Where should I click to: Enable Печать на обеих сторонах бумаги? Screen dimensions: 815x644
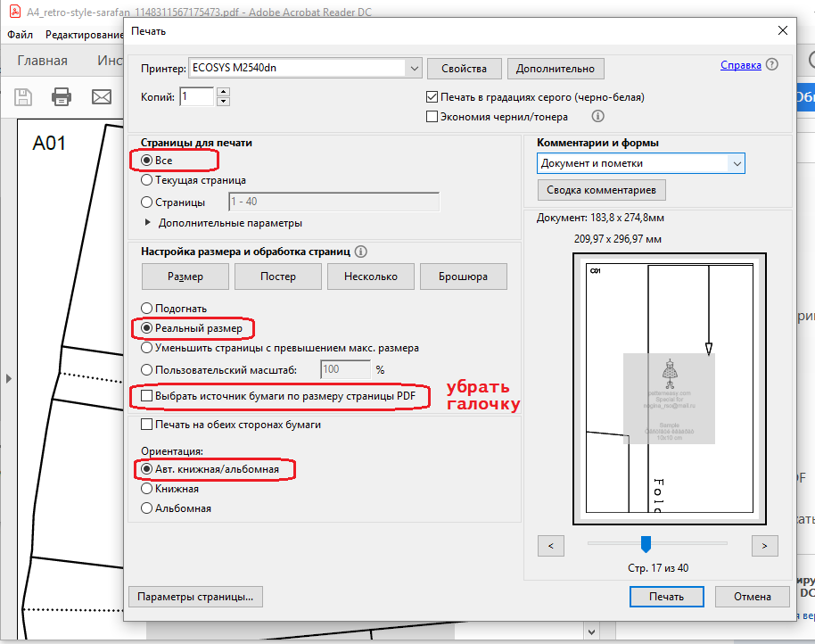point(146,425)
